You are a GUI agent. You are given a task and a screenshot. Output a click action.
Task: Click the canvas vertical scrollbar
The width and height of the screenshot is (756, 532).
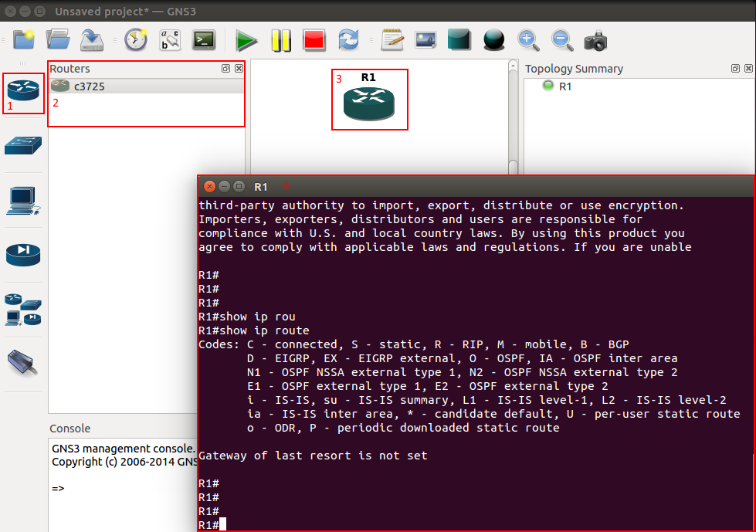(x=513, y=117)
